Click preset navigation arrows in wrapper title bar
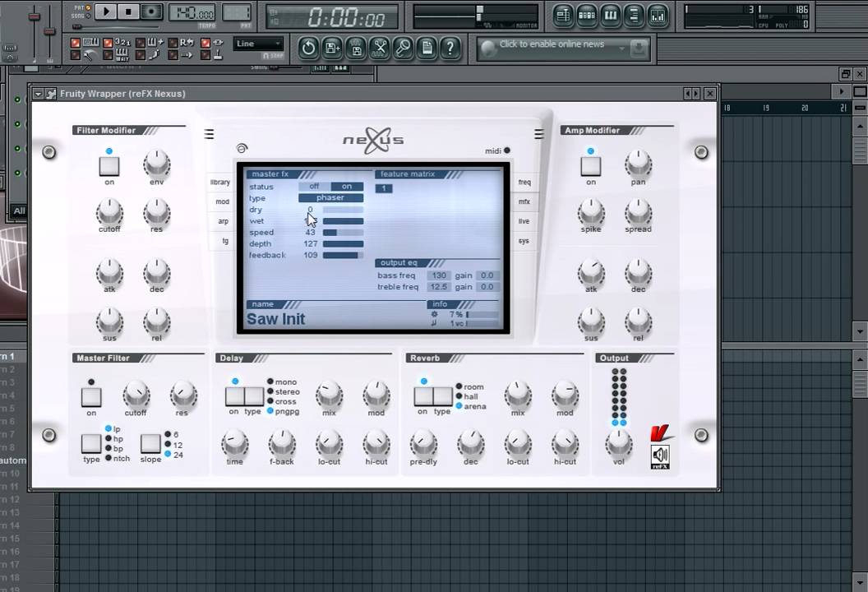The width and height of the screenshot is (868, 592). pyautogui.click(x=692, y=94)
